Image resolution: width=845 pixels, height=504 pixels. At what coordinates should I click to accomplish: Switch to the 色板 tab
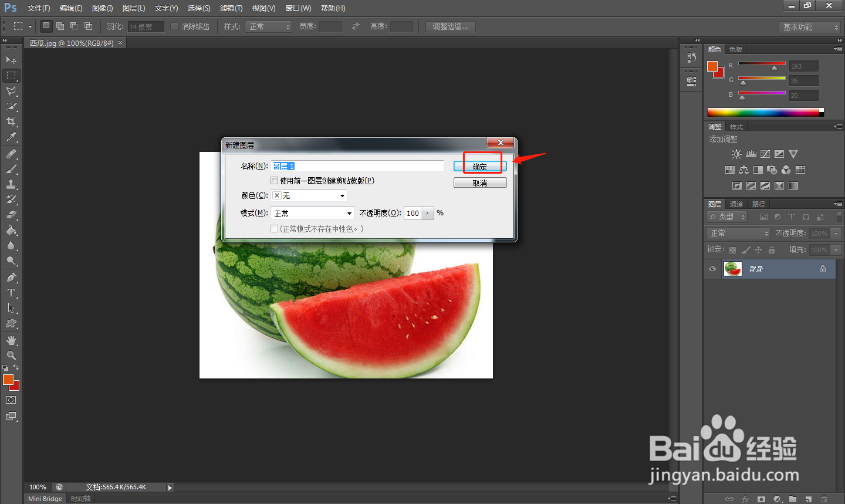click(736, 49)
